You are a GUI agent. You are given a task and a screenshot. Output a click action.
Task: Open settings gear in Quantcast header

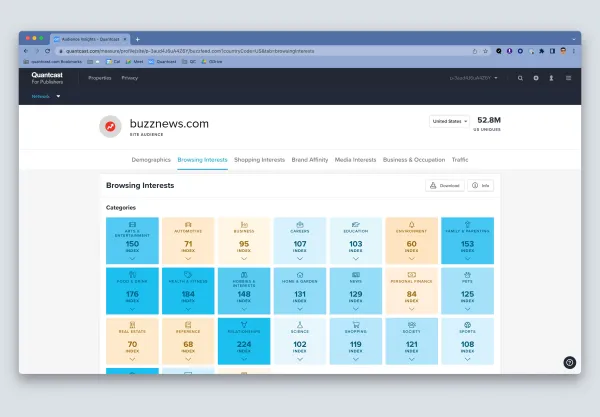point(536,78)
